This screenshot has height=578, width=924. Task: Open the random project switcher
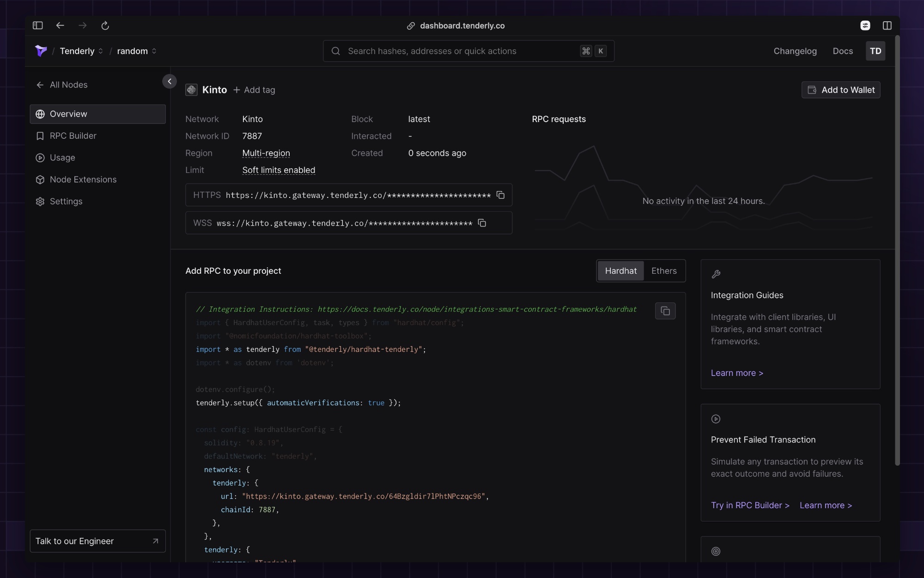tap(137, 51)
